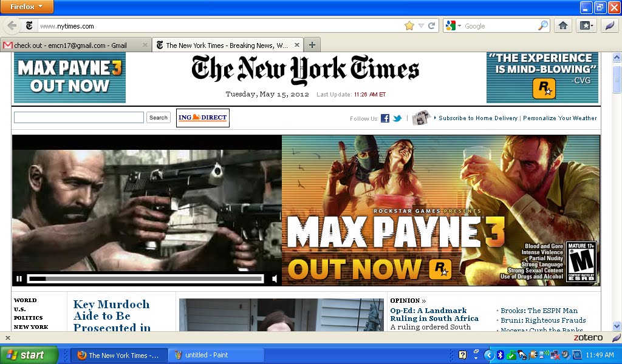
Task: Open NYT Twitter bird icon
Action: (x=397, y=118)
